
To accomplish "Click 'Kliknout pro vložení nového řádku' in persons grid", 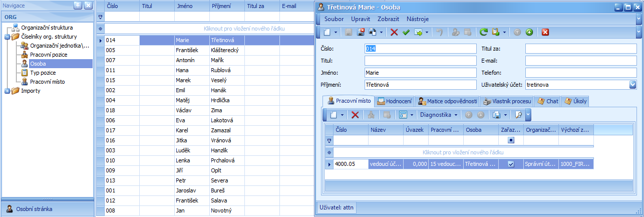I will click(x=244, y=29).
